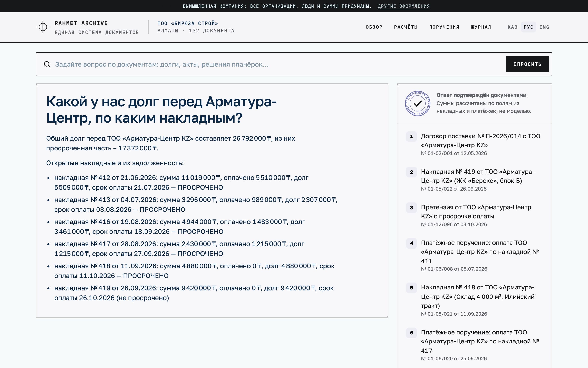Click 'Алматы · 132 документа' subtitle
This screenshot has height=368, width=588.
196,31
